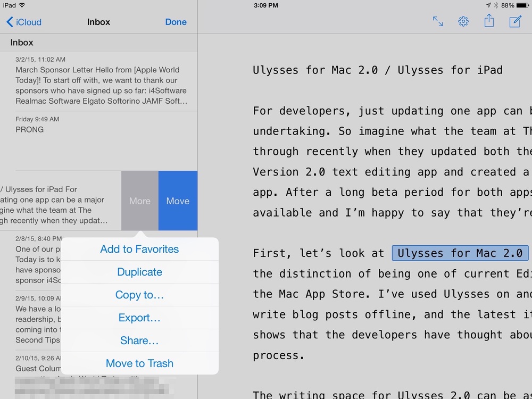532x399 pixels.
Task: Tap Done to finish editing the list
Action: (176, 22)
